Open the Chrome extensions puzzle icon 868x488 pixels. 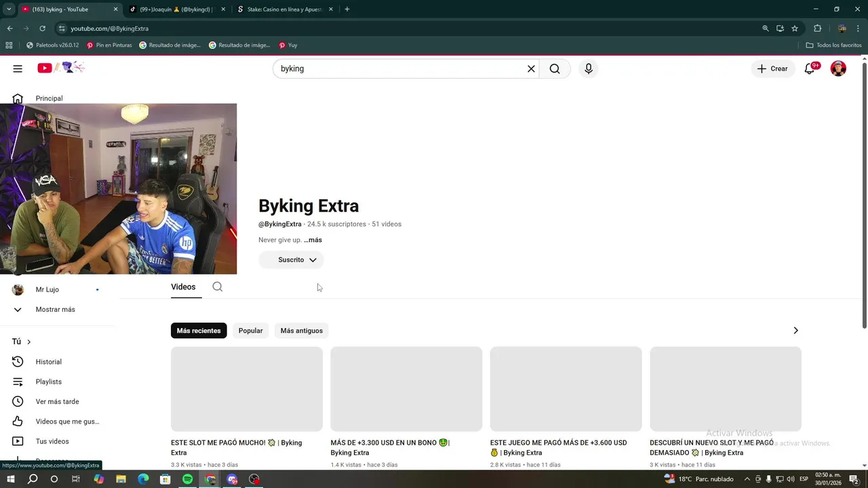[817, 28]
